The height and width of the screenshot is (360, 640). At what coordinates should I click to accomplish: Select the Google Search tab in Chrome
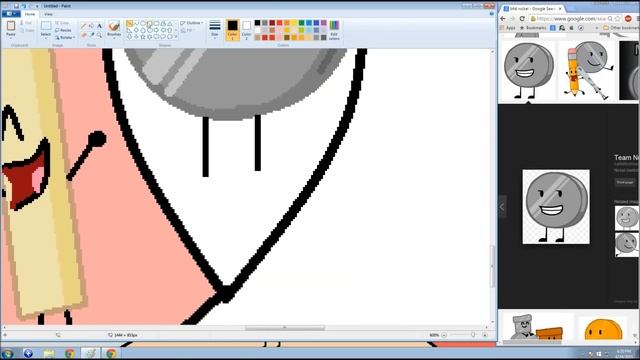coord(531,8)
